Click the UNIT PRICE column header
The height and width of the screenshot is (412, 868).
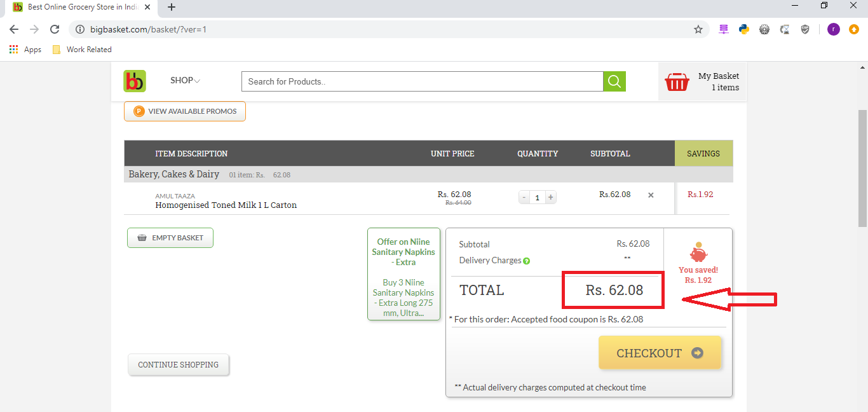click(452, 154)
